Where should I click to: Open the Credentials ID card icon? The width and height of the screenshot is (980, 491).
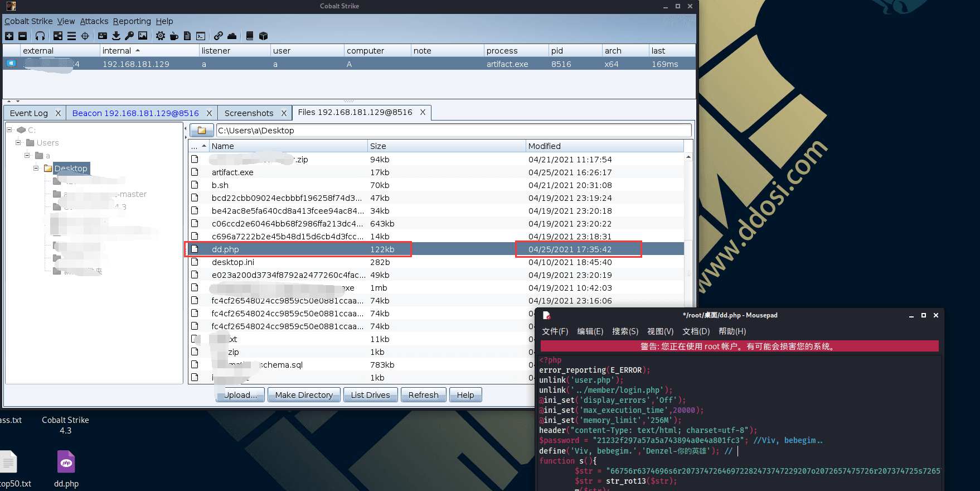tap(103, 36)
